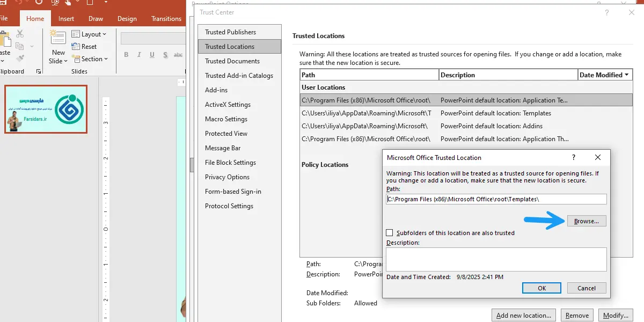Open the Customize Quick Access Toolbar dropdown

coord(105,3)
